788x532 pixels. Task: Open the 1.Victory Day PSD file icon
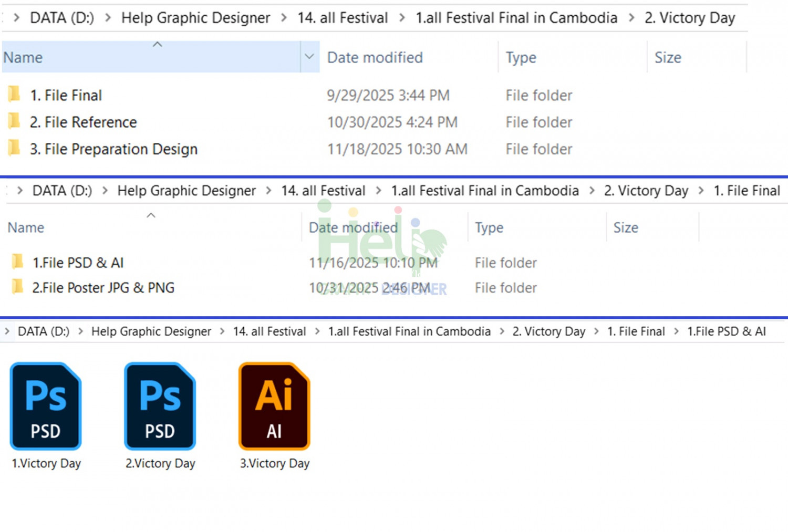coord(46,406)
